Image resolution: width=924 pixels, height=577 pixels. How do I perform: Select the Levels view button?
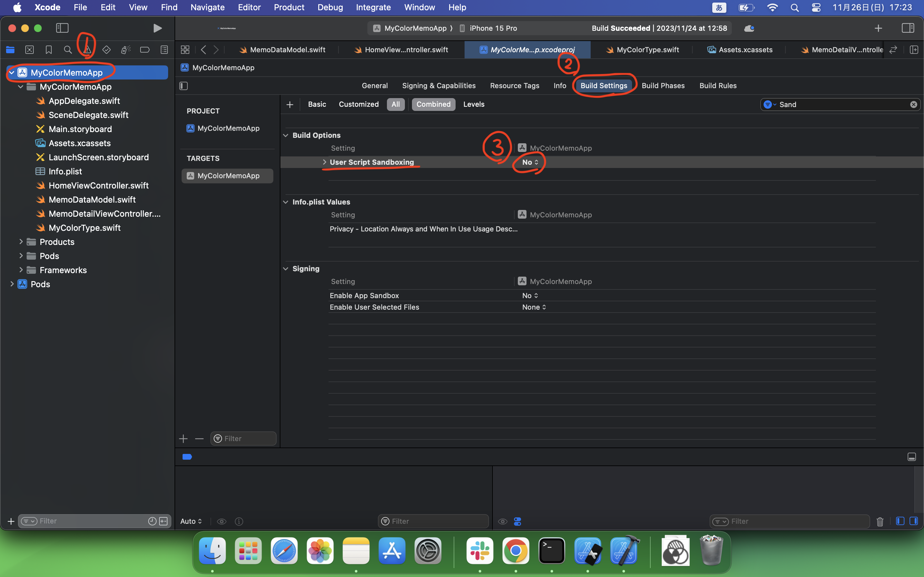[474, 104]
